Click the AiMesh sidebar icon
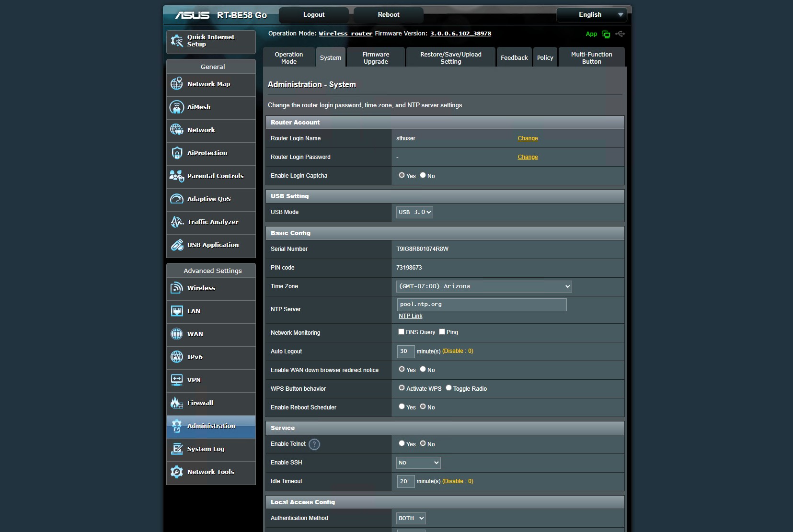The image size is (793, 532). 177,107
